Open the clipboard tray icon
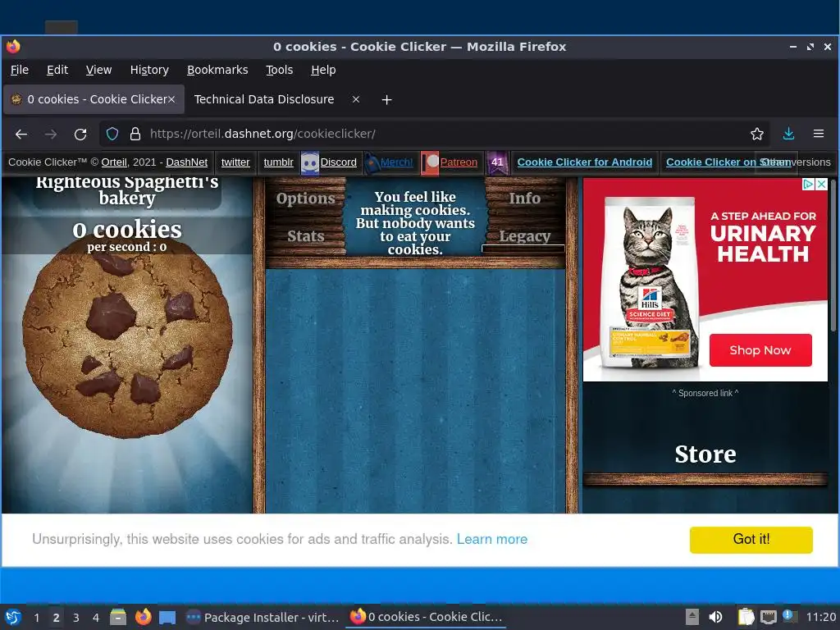Image resolution: width=840 pixels, height=630 pixels. (746, 617)
